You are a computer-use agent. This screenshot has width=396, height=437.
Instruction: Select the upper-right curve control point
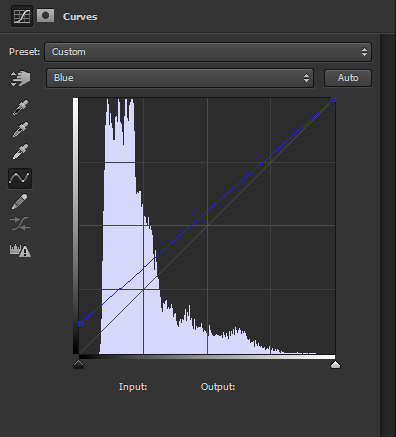pyautogui.click(x=333, y=99)
